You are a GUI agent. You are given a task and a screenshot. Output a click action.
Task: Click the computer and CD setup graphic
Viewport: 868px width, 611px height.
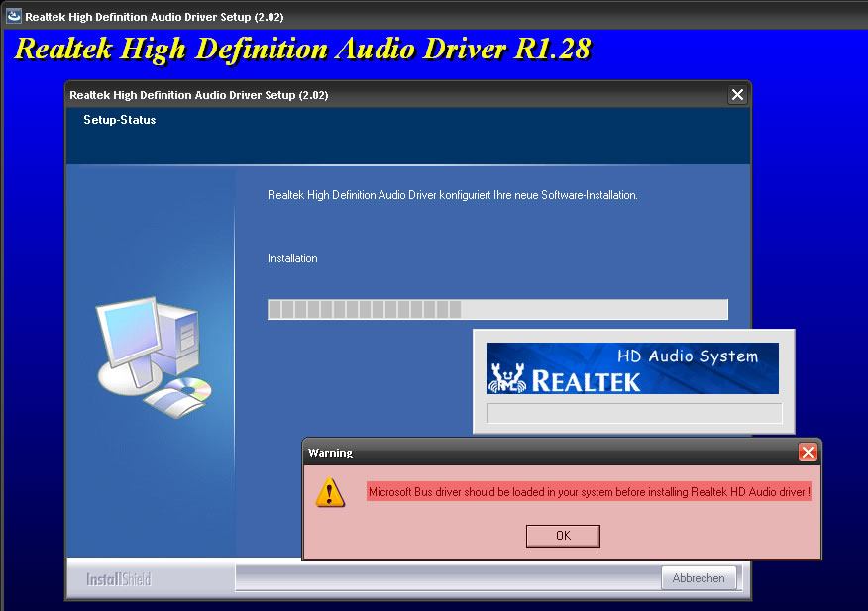click(154, 356)
